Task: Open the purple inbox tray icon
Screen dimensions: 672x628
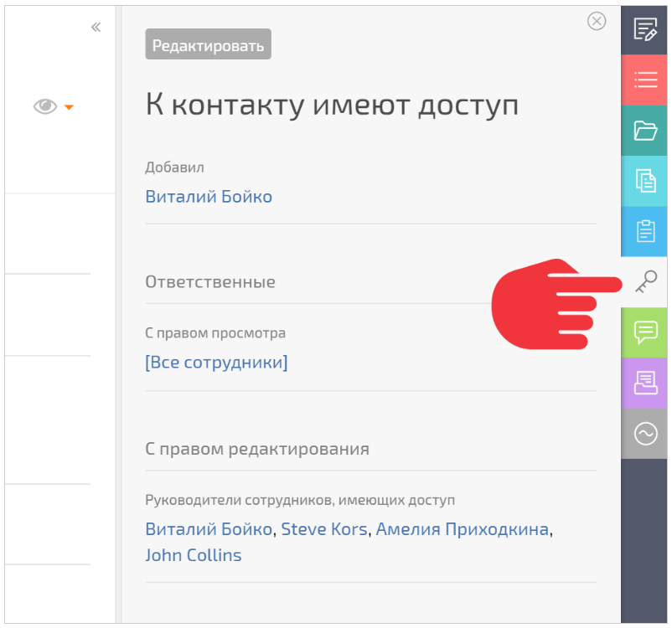Action: [x=645, y=383]
